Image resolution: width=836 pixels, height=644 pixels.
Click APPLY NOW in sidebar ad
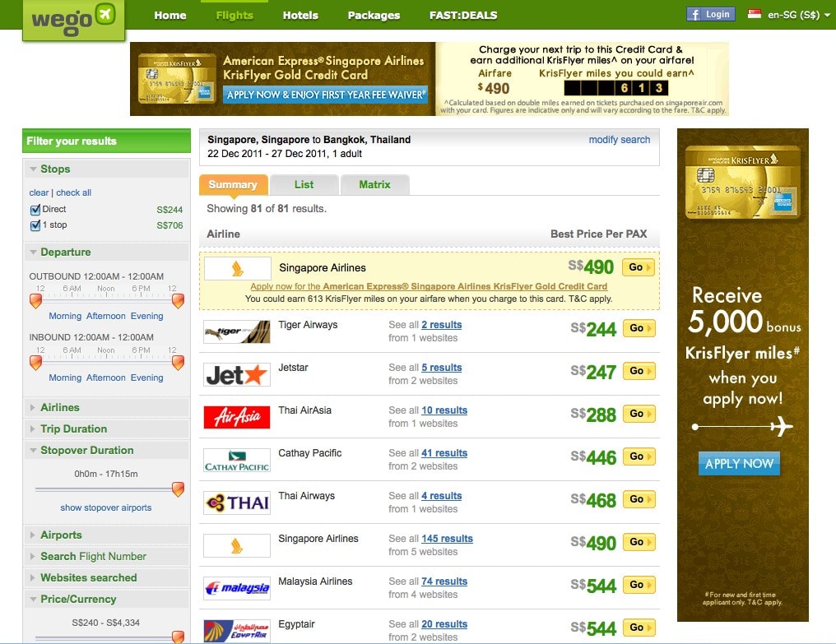tap(739, 463)
